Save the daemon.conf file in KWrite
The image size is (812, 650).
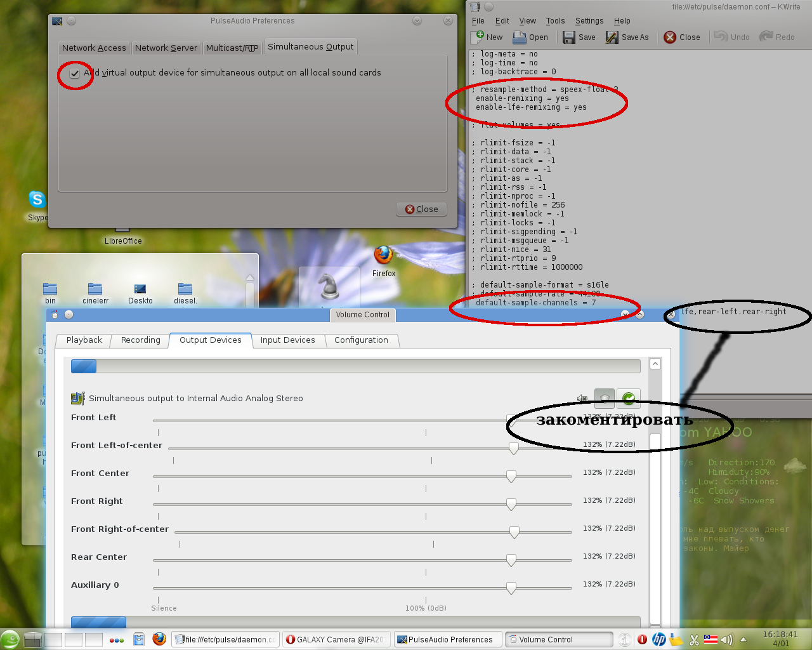[x=579, y=37]
